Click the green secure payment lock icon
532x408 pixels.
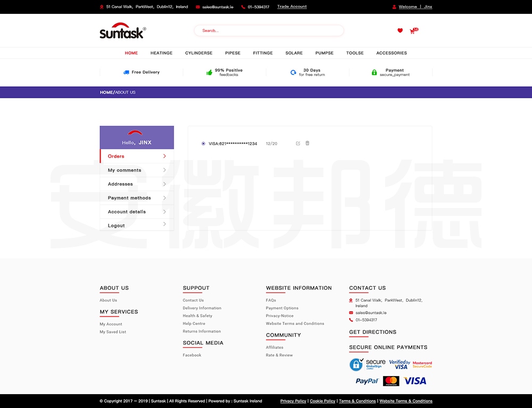click(x=374, y=72)
